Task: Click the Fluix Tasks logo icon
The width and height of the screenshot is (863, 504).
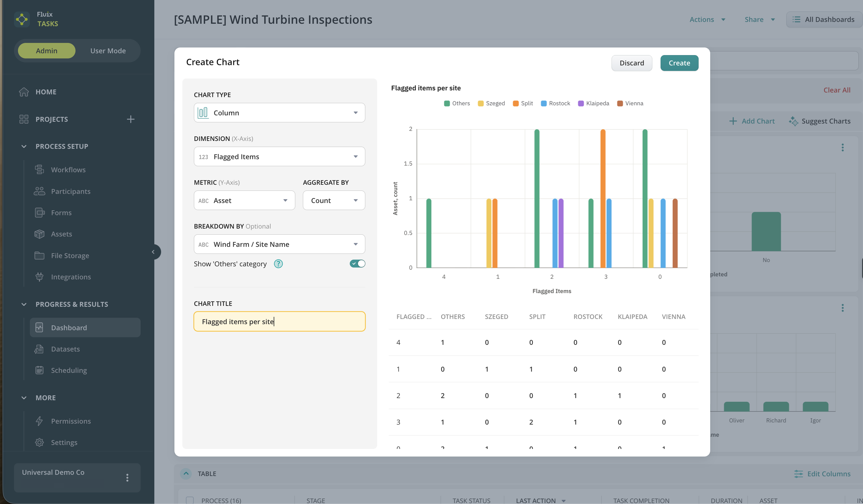Action: pos(22,19)
